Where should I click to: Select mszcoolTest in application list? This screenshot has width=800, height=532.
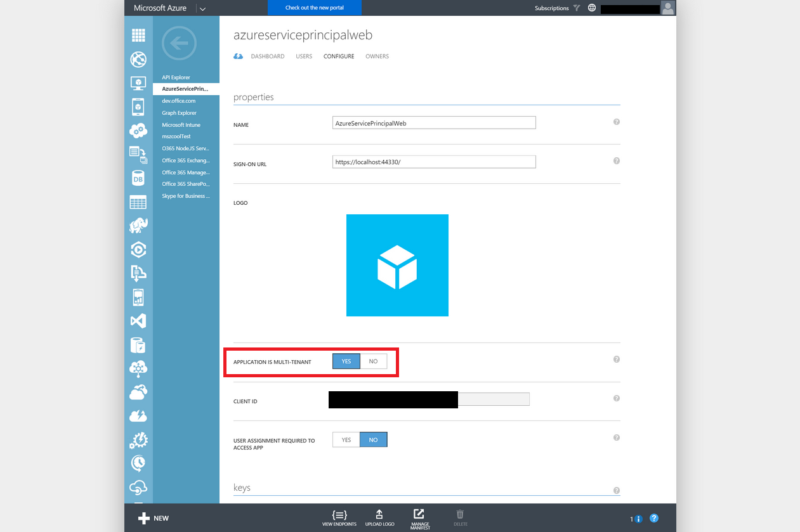coord(176,136)
